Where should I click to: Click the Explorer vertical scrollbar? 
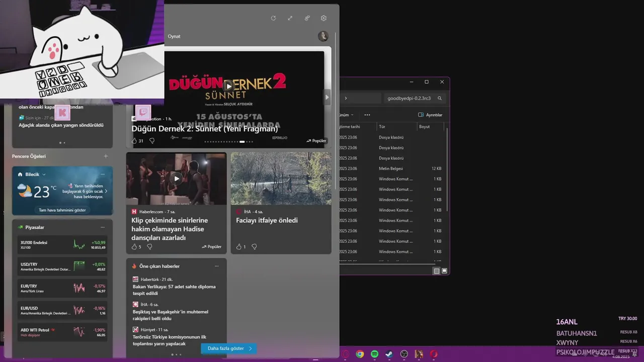coord(447,171)
